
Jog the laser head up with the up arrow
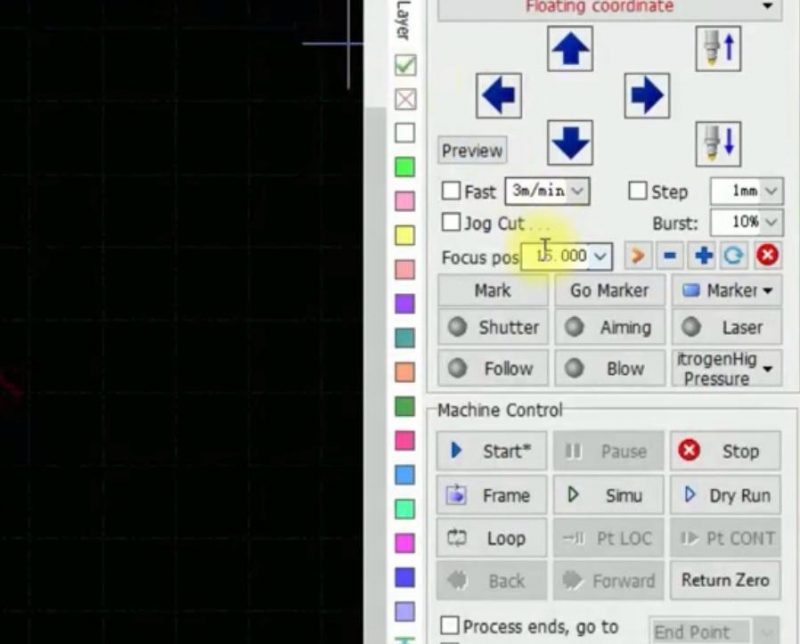(570, 48)
